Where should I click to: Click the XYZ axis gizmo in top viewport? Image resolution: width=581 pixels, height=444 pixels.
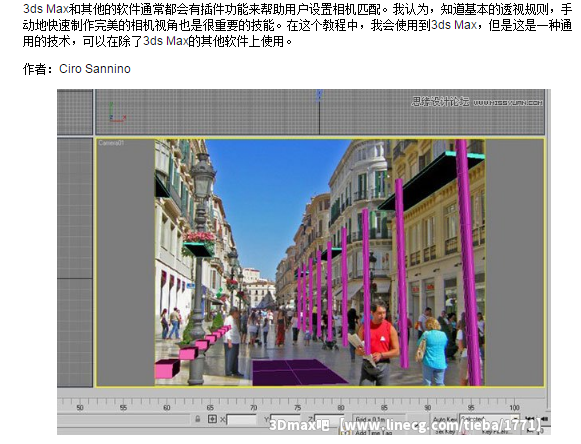click(116, 113)
